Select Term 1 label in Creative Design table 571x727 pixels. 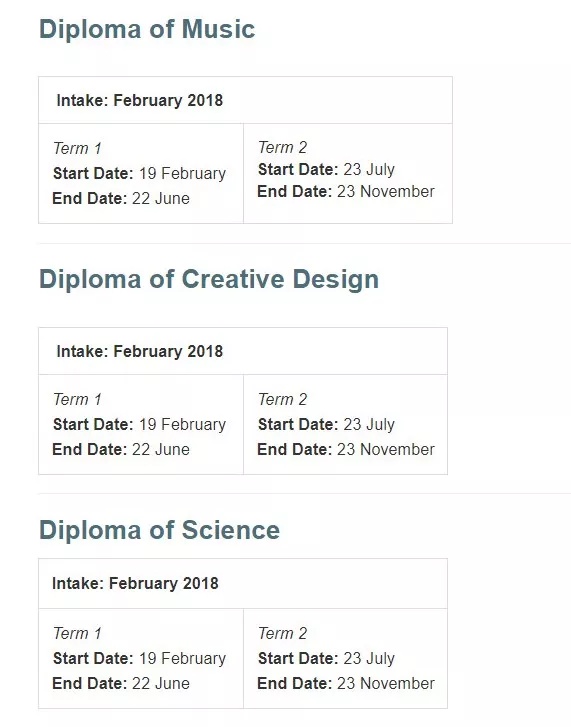(x=77, y=399)
